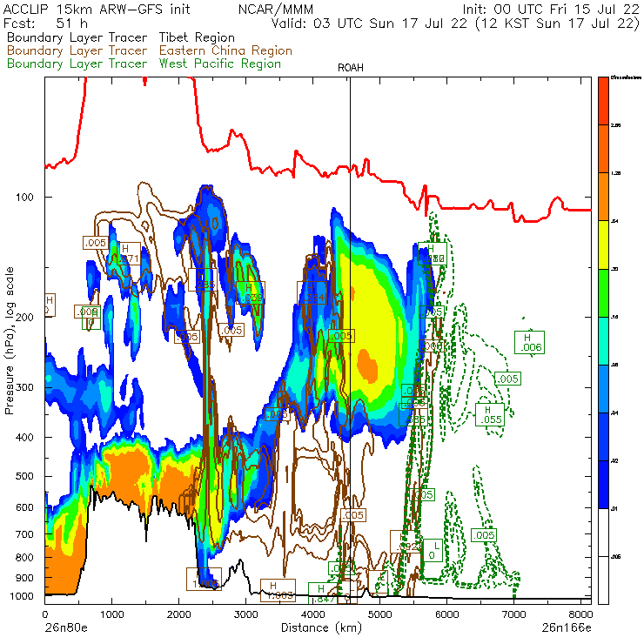
Task: Click the .01 colorbar value label
Action: click(614, 509)
